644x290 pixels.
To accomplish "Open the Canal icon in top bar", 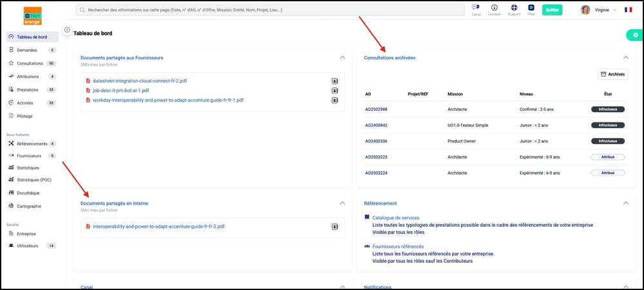I will point(476,8).
